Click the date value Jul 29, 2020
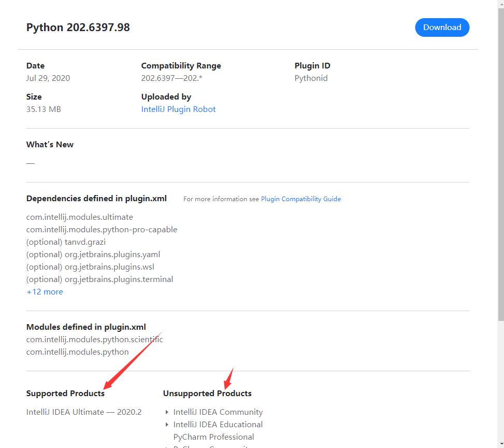Screen dimensions: 504x448 tap(48, 78)
